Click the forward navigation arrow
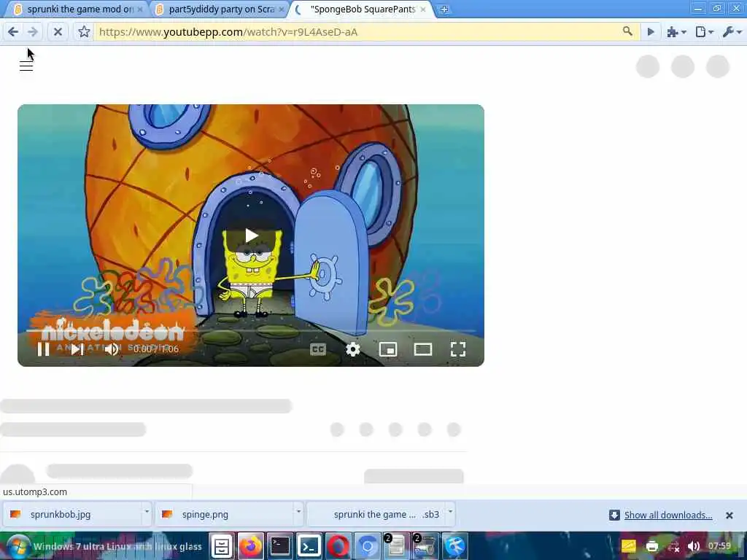 [32, 32]
